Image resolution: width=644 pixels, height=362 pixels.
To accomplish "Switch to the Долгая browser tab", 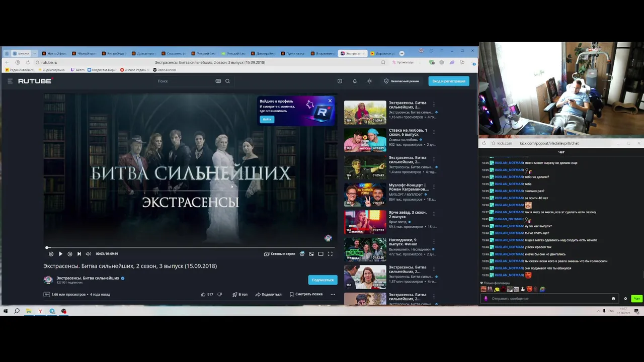I will coord(144,53).
